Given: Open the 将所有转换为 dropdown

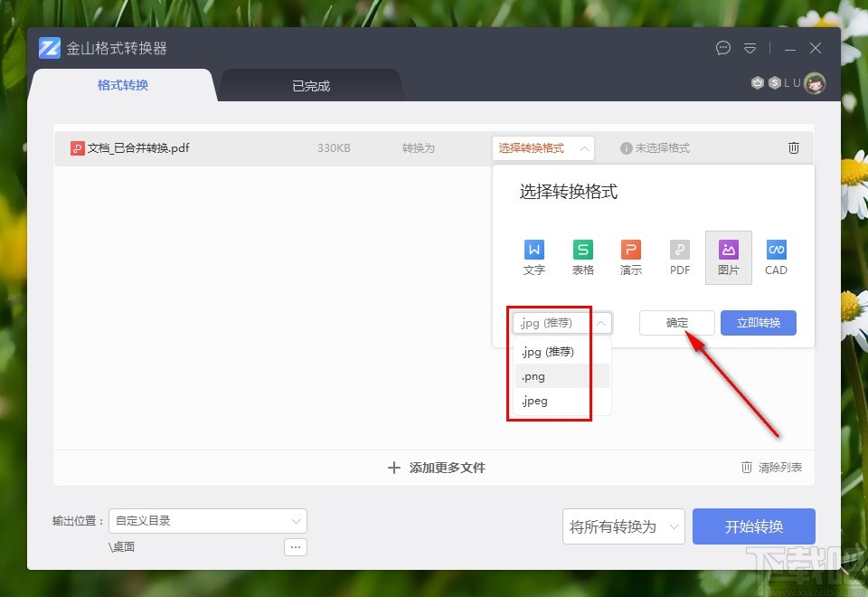Looking at the screenshot, I should coord(623,526).
